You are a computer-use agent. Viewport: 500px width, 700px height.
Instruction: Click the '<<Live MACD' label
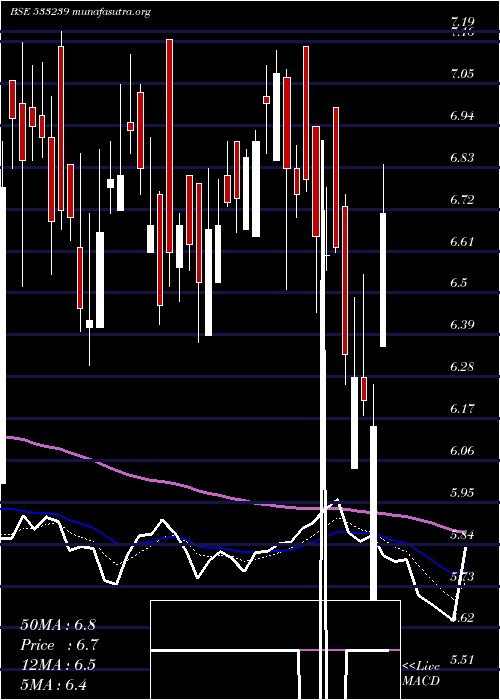421,674
